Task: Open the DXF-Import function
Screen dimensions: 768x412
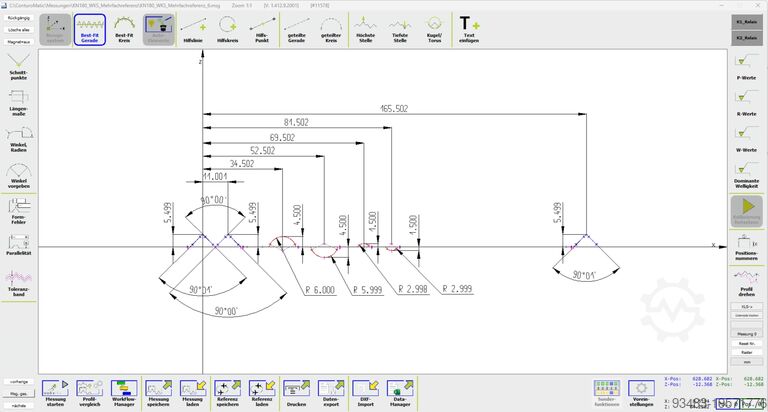Action: pyautogui.click(x=365, y=391)
